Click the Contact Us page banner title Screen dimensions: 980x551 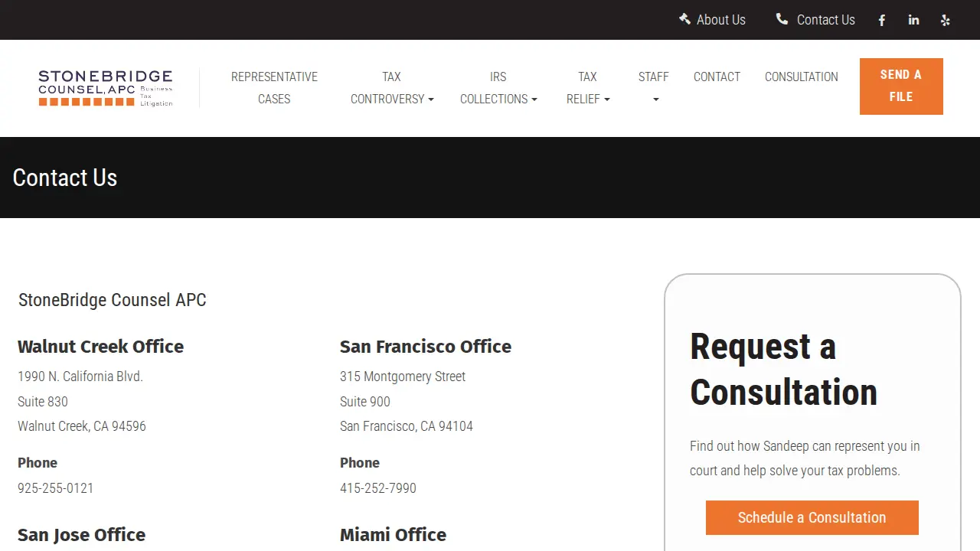(65, 178)
